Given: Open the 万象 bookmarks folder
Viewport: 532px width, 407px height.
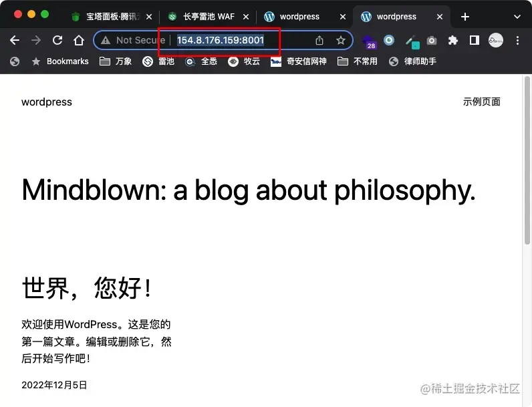Looking at the screenshot, I should [x=116, y=61].
